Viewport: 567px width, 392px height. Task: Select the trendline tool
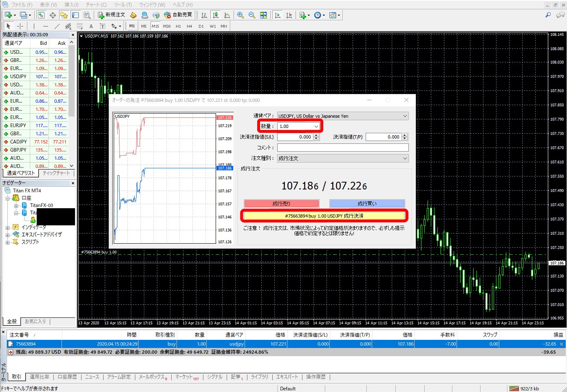pos(57,26)
